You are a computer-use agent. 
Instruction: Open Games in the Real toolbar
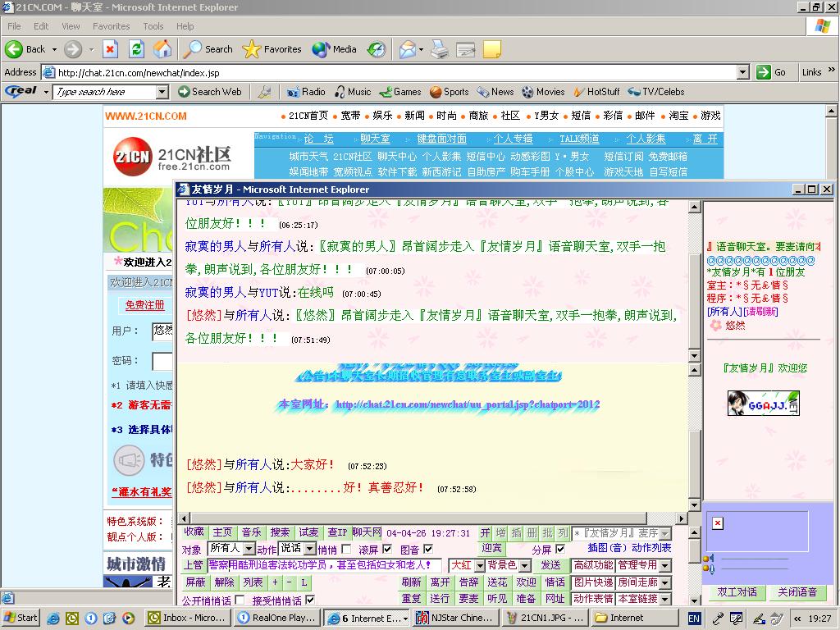400,92
